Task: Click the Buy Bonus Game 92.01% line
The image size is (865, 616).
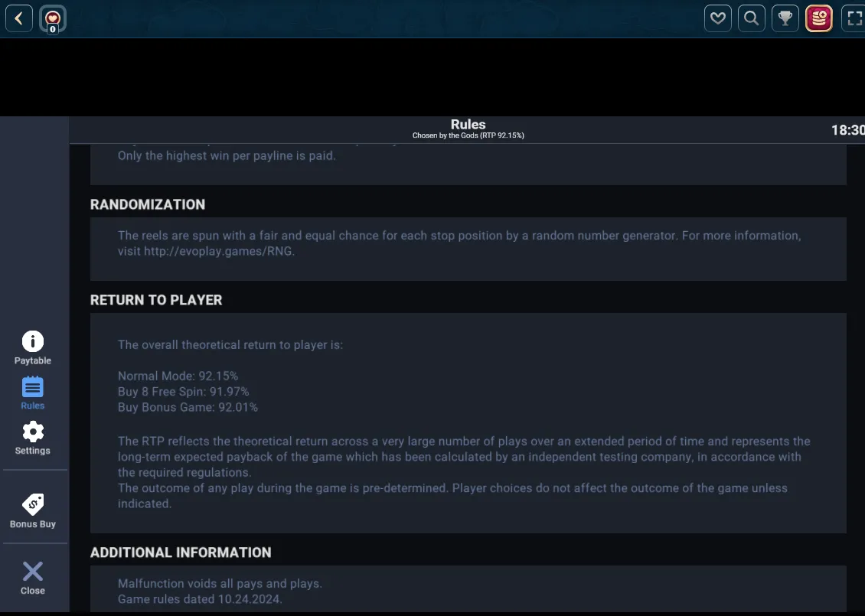Action: (188, 408)
